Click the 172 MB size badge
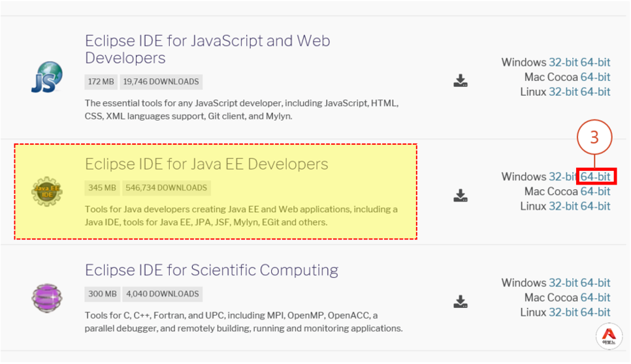Viewport: 631px width, 364px height. 101,82
